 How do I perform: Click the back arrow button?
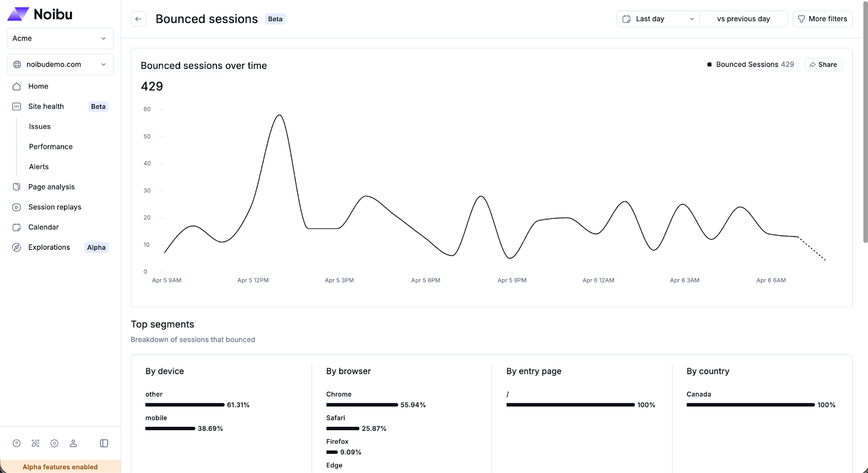138,19
